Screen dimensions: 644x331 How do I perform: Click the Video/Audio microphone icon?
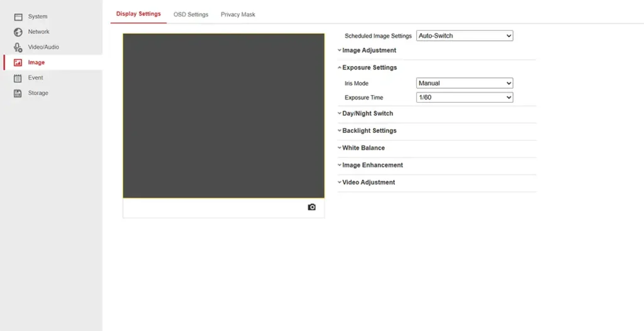point(18,47)
